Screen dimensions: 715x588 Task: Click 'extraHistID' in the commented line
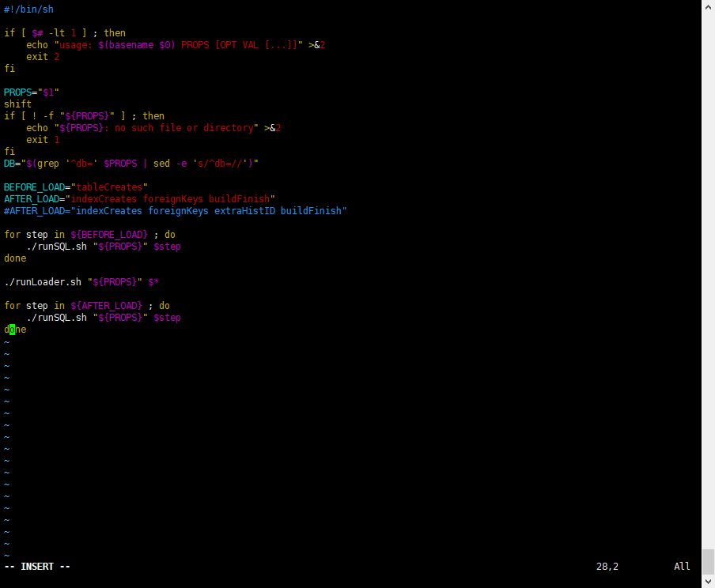(x=245, y=210)
